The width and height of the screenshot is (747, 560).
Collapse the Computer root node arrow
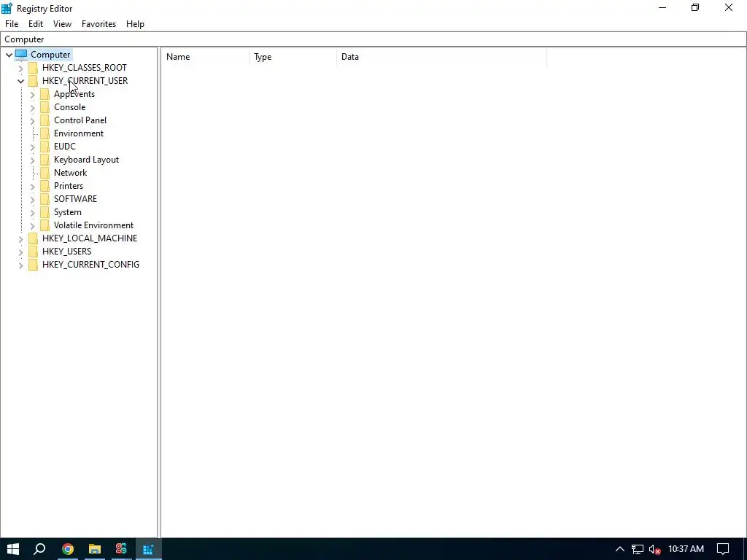(9, 55)
